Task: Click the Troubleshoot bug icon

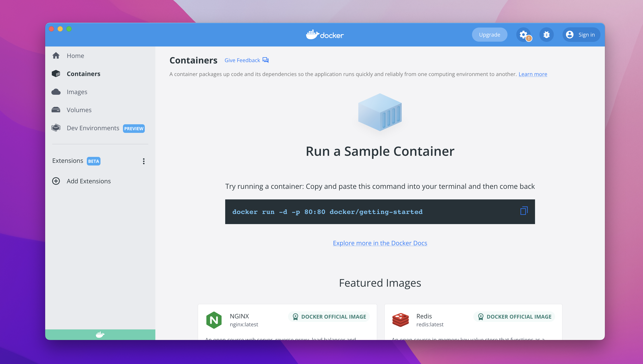Action: [x=546, y=35]
